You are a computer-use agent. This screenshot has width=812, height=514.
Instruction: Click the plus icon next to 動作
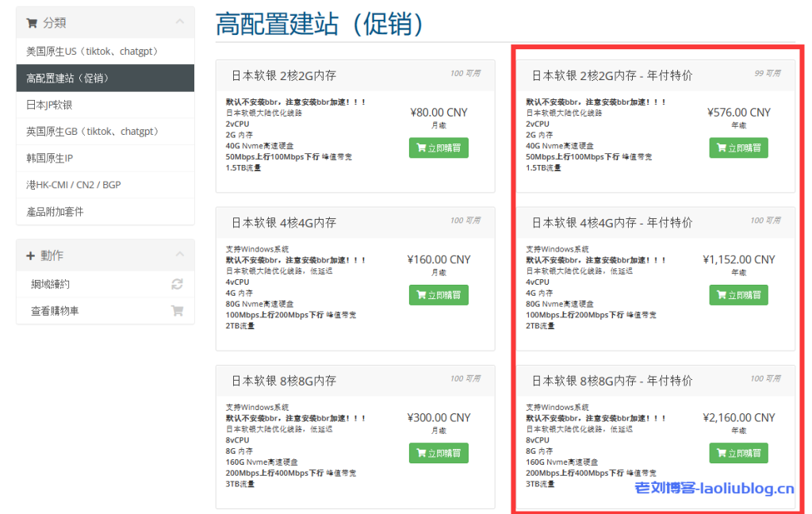[x=30, y=255]
